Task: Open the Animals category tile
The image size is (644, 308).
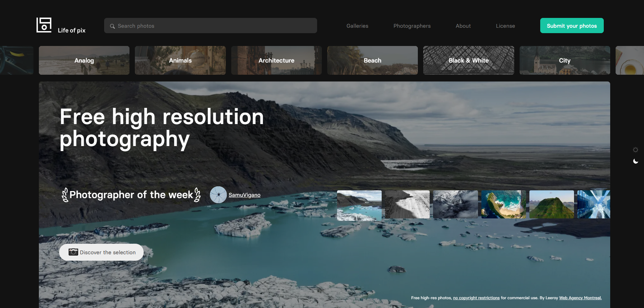Action: coord(180,60)
